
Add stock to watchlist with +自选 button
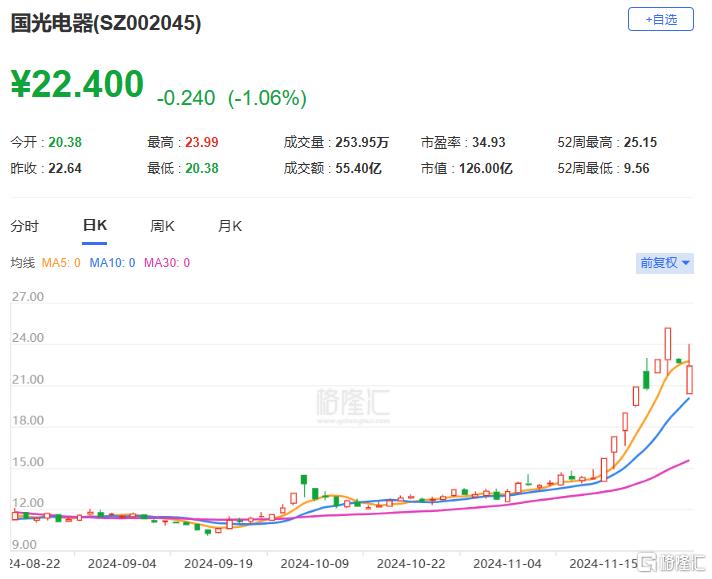[660, 20]
